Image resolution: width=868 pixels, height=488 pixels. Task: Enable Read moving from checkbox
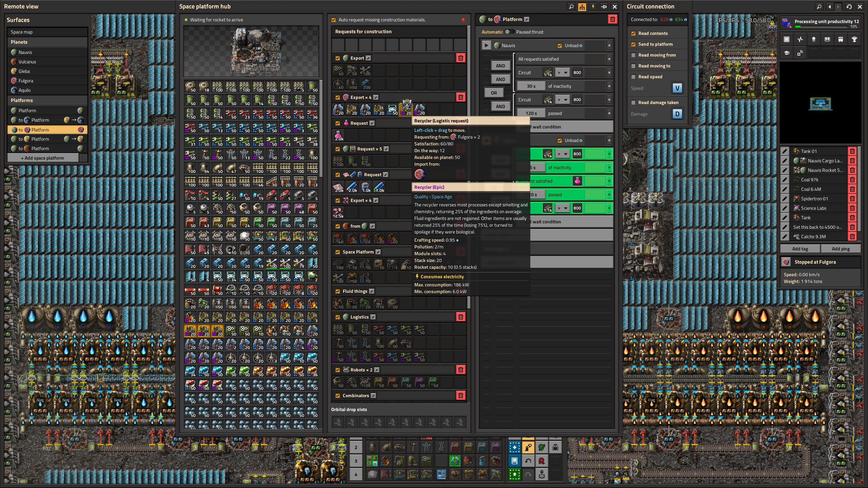coord(633,55)
